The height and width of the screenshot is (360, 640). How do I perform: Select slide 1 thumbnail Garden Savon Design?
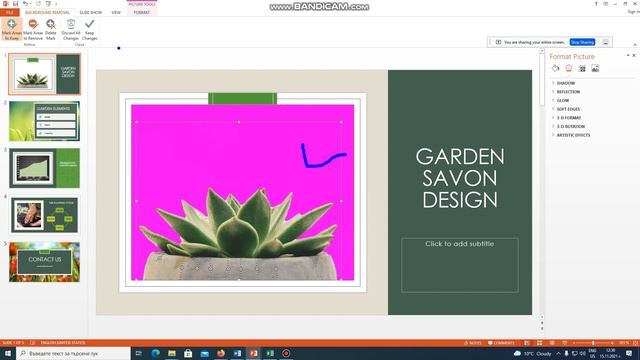(x=44, y=74)
